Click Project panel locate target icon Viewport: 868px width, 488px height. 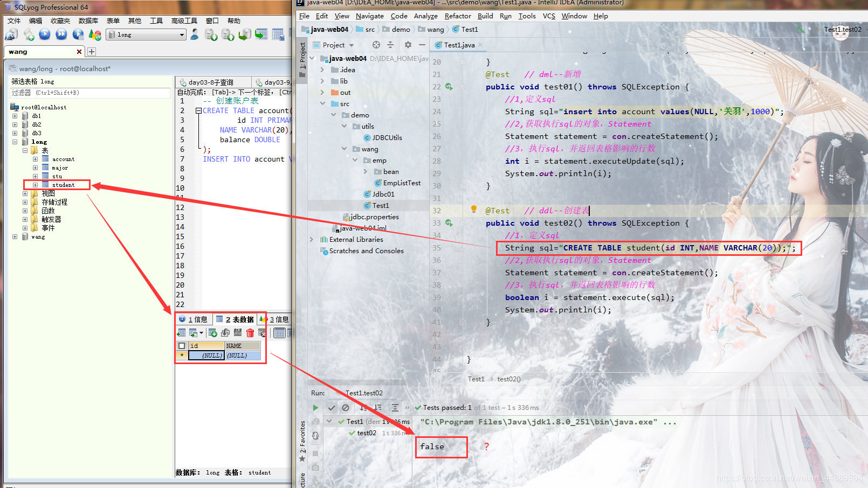pos(376,45)
